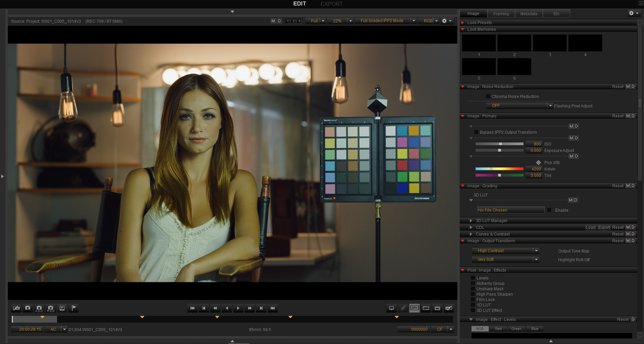Switch to the Framing tab
The height and width of the screenshot is (344, 644).
coord(501,14)
